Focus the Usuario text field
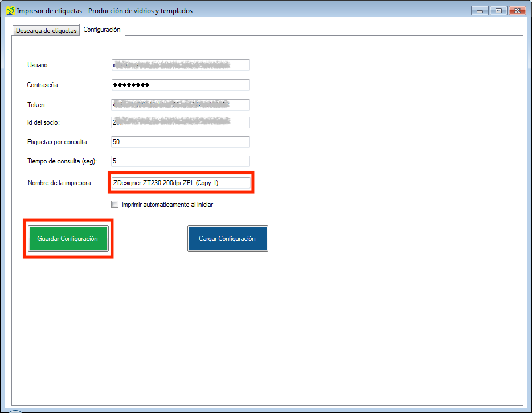Image resolution: width=532 pixels, height=413 pixels. click(181, 65)
